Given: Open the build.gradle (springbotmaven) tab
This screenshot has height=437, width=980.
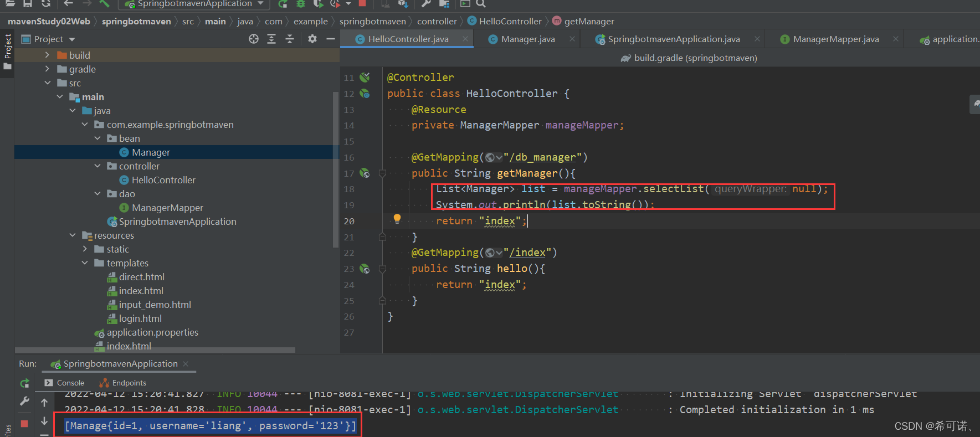Looking at the screenshot, I should point(689,58).
